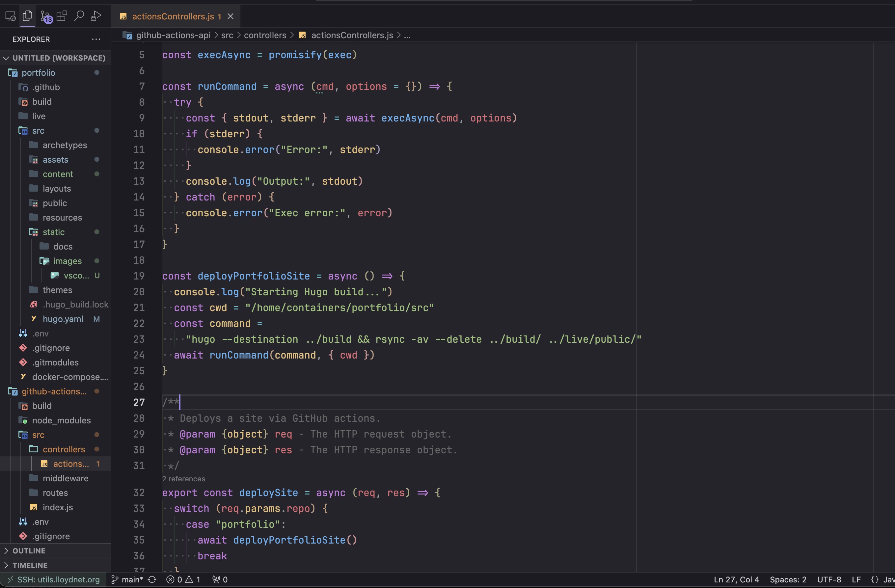Click the 2 references CodeLens link
Screen dimensions: 895x588
[183, 479]
